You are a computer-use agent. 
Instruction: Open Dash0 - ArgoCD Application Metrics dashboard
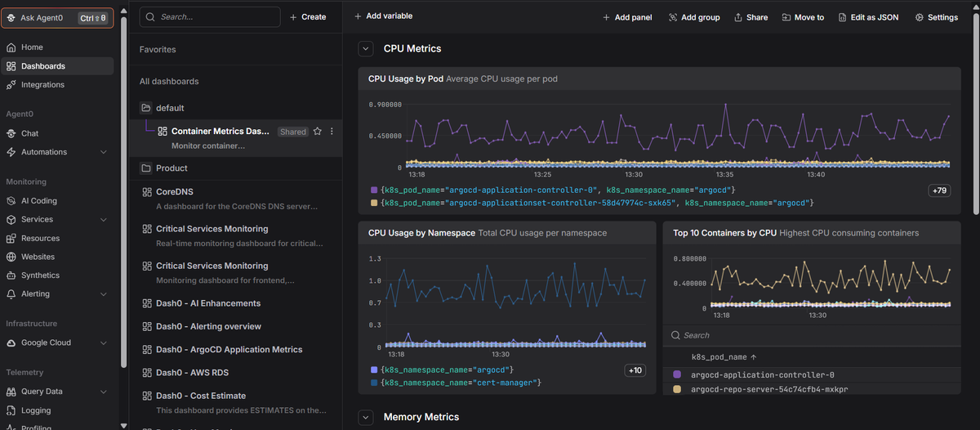[235, 350]
